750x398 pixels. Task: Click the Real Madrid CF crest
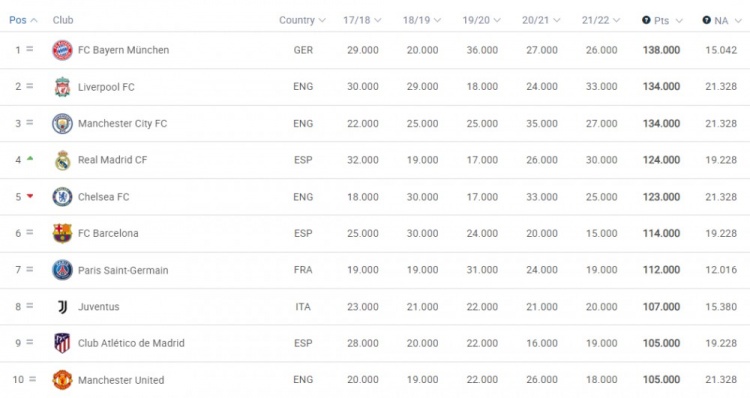62,160
